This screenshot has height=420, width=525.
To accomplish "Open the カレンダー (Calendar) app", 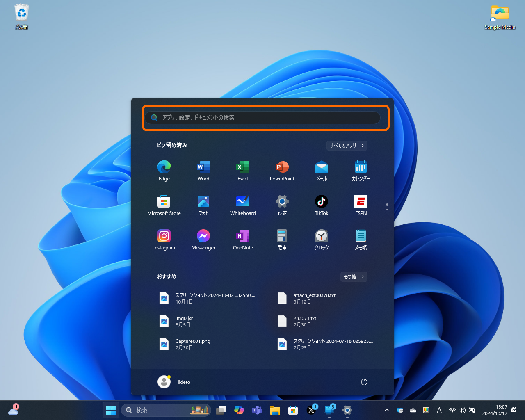I will [361, 171].
